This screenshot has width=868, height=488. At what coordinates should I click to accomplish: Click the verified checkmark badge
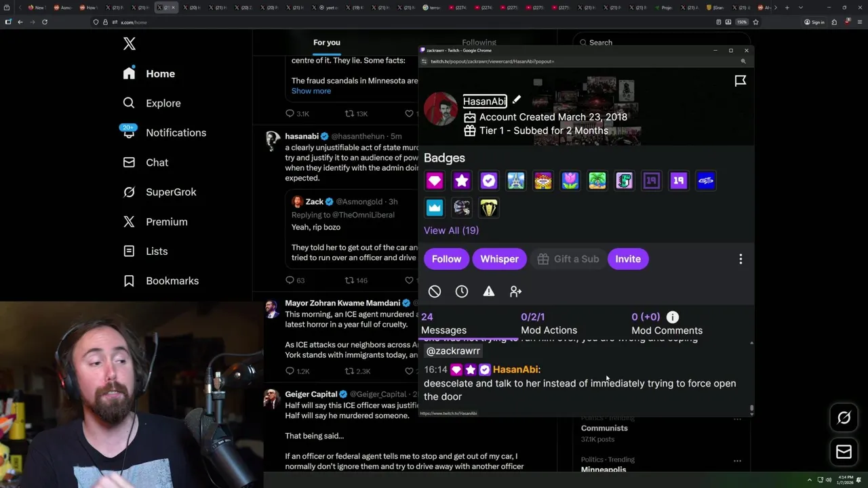[x=489, y=181]
